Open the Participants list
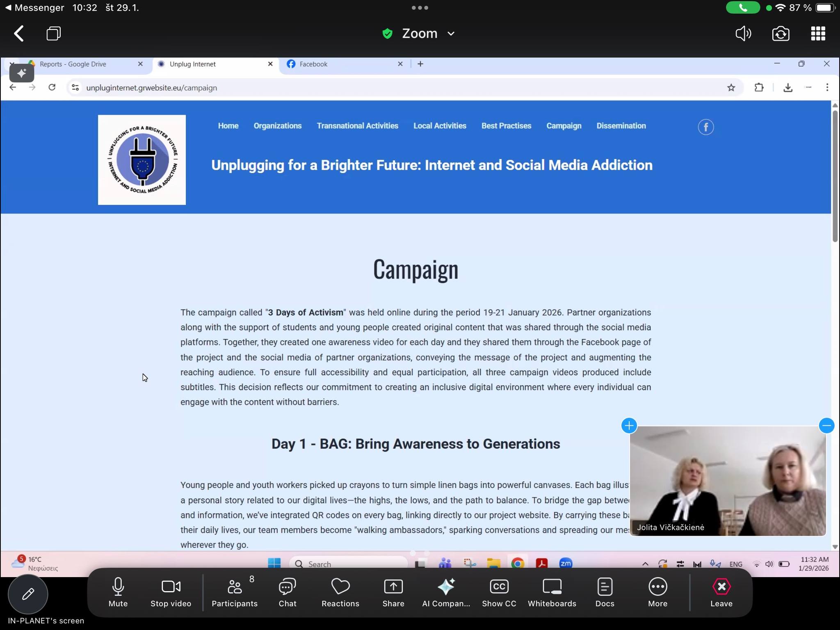 (x=235, y=592)
